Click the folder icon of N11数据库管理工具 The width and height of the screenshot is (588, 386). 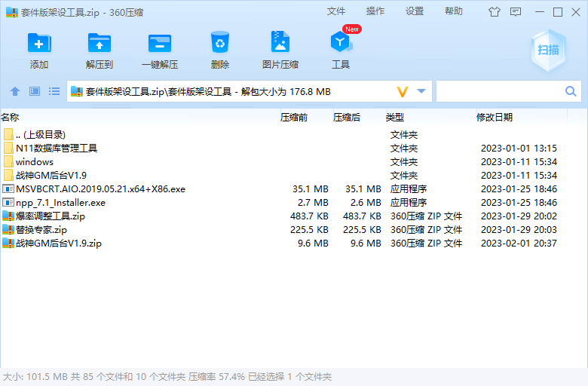tap(8, 148)
